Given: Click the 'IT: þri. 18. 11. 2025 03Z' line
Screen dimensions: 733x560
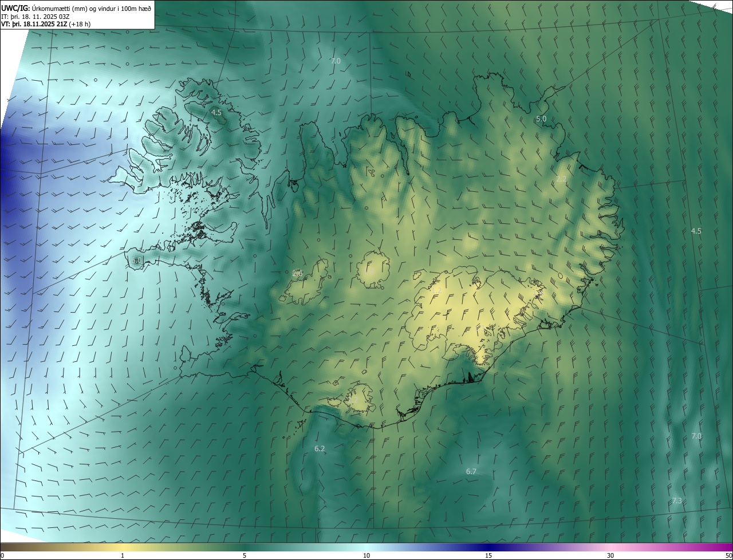Looking at the screenshot, I should pyautogui.click(x=36, y=16).
